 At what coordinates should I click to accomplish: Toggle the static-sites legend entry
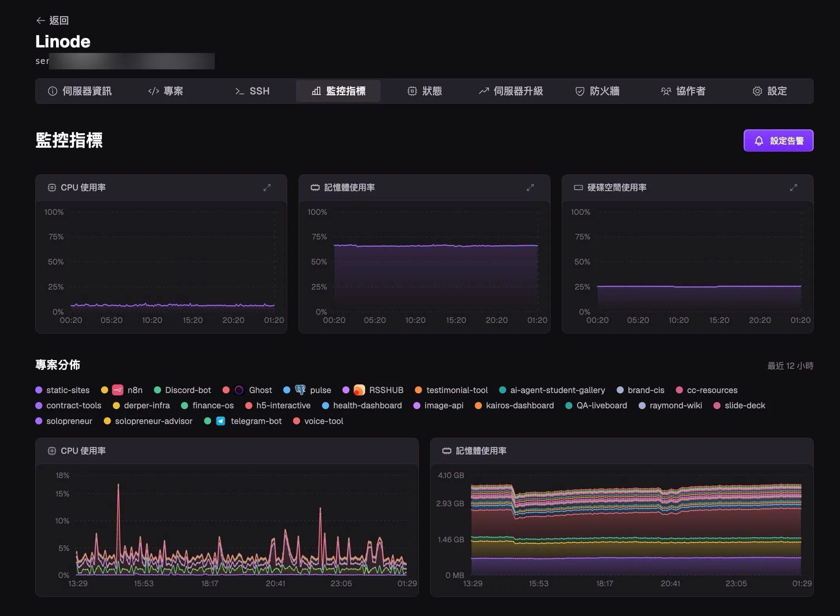point(63,390)
